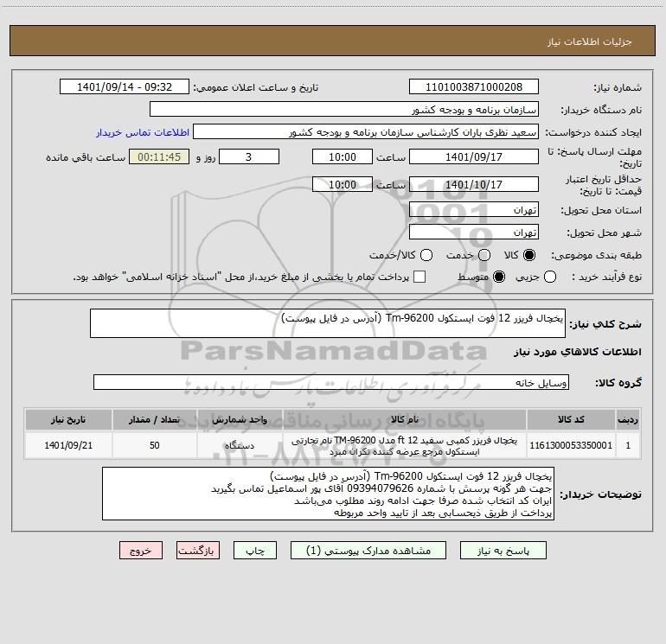
Task: Click the اطلاعات کالاهای مورد نیاز heading
Action: click(x=577, y=352)
